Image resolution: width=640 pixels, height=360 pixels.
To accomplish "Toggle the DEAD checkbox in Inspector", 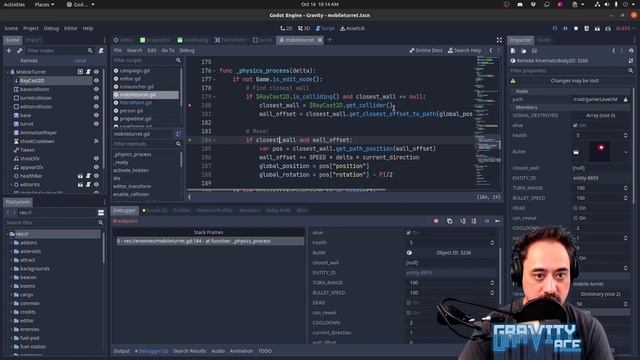I will 575,208.
